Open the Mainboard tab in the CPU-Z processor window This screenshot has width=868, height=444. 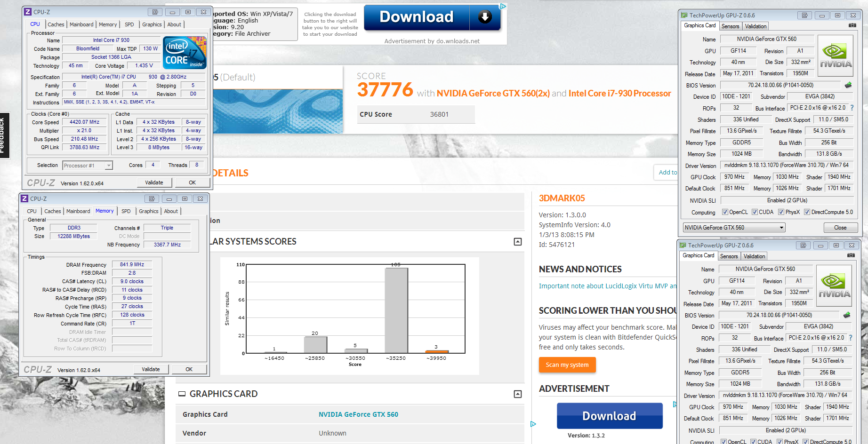point(81,24)
